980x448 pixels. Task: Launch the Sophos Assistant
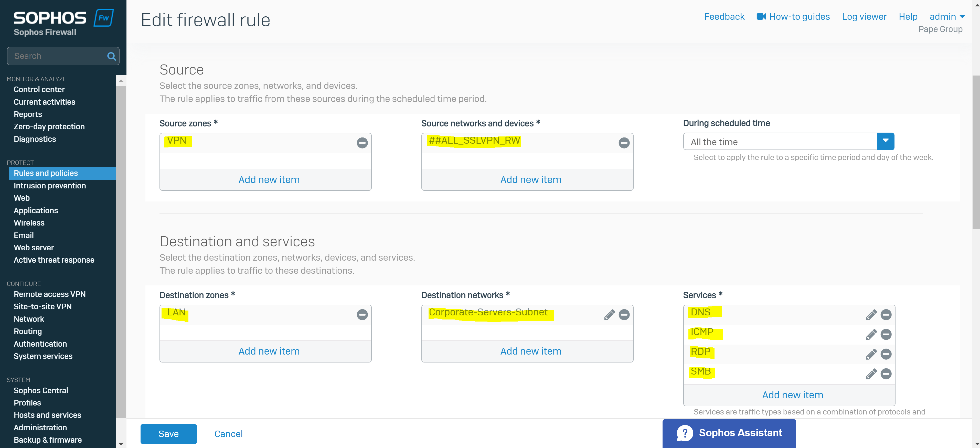click(x=729, y=433)
